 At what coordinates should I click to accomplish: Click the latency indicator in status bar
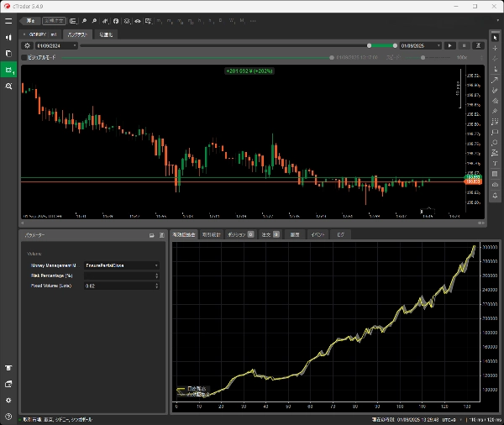[485, 419]
